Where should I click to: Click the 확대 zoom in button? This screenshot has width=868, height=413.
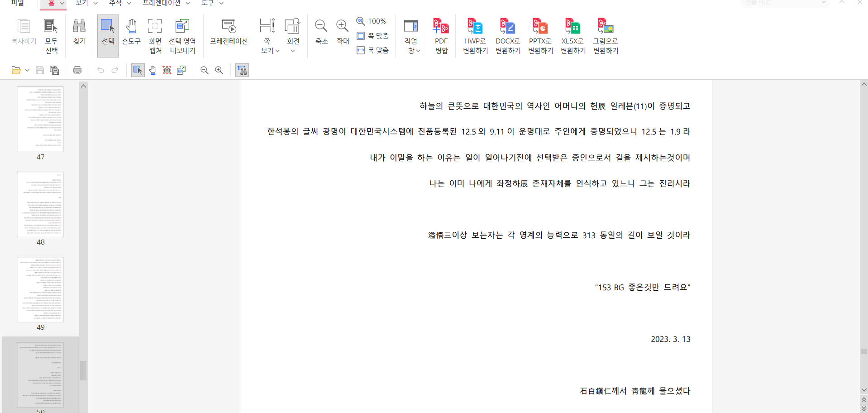(x=343, y=32)
